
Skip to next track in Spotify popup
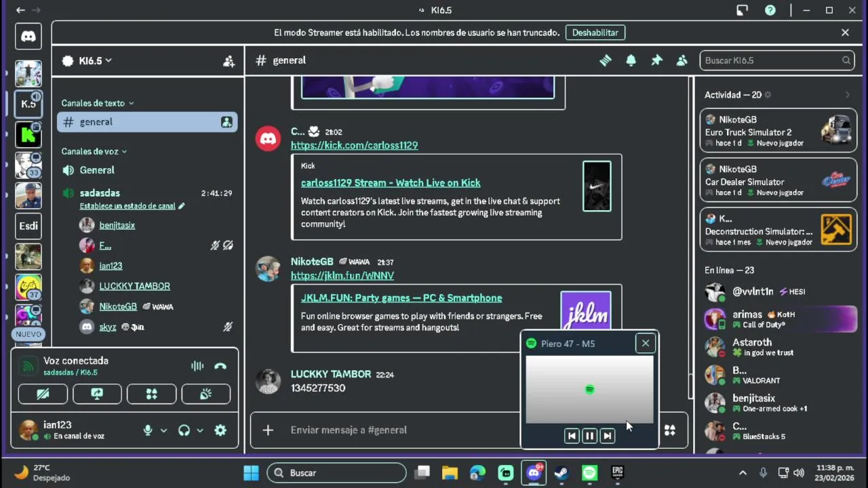click(608, 436)
